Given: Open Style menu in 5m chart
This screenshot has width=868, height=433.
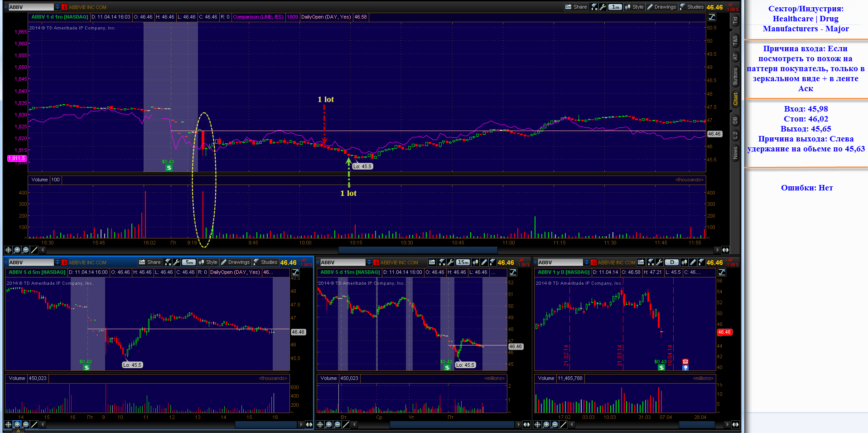Looking at the screenshot, I should tap(208, 262).
